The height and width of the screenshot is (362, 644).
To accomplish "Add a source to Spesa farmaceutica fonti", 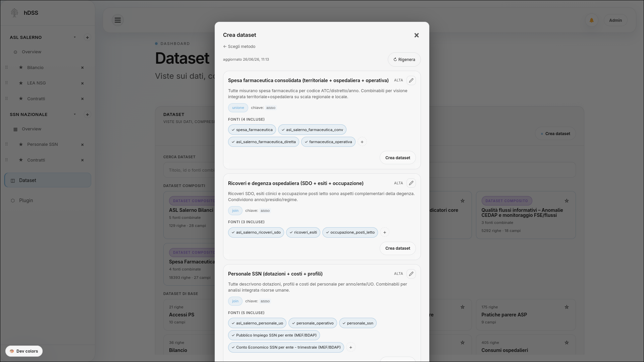I will tap(362, 142).
